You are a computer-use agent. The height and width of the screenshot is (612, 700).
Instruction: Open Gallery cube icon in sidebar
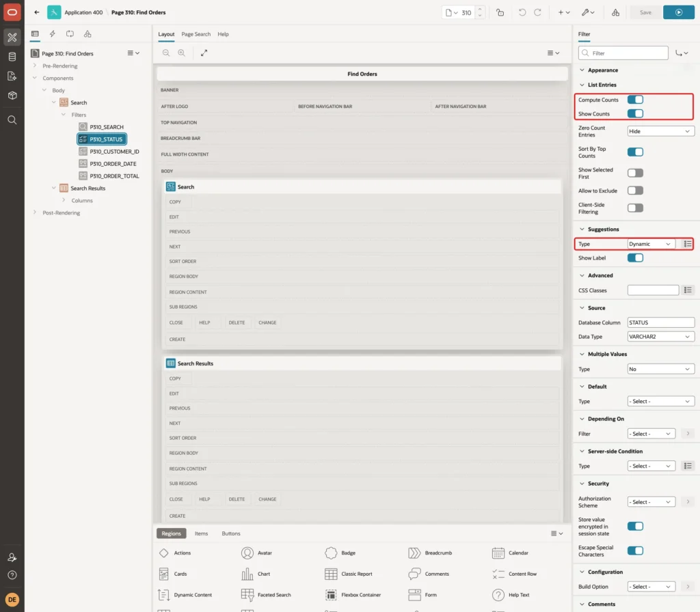[12, 96]
